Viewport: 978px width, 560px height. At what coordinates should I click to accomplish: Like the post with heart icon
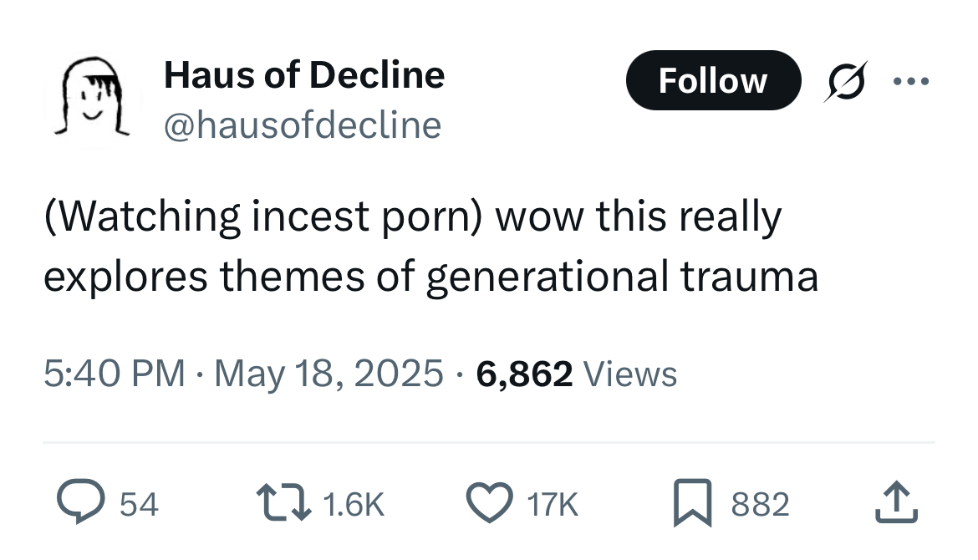[490, 502]
